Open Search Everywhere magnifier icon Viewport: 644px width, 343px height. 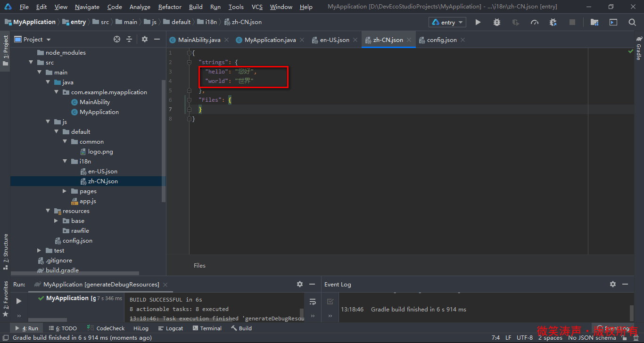pos(632,22)
